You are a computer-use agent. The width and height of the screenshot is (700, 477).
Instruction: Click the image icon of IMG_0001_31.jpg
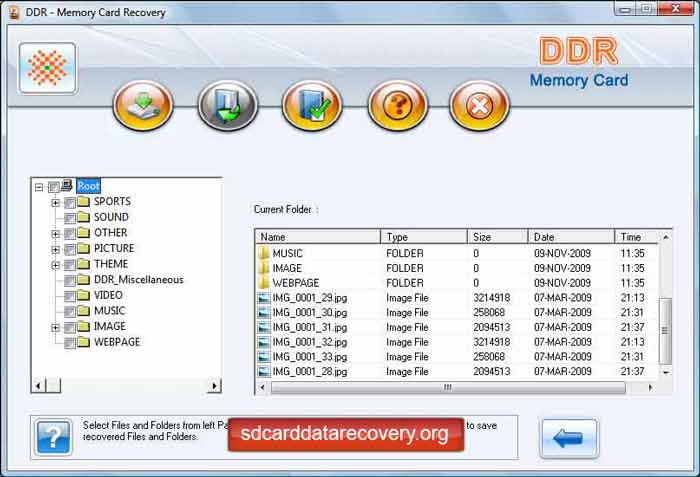point(264,327)
